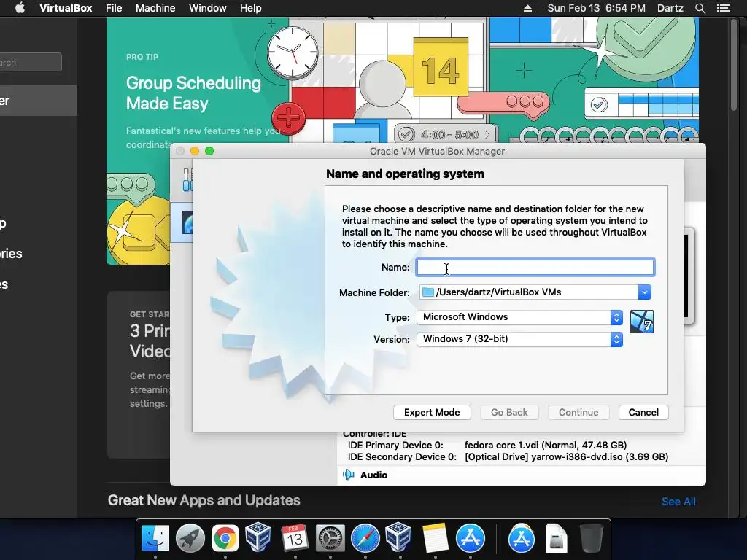Click the IDE Secondary Device 0 label
747x560 pixels.
tap(402, 457)
